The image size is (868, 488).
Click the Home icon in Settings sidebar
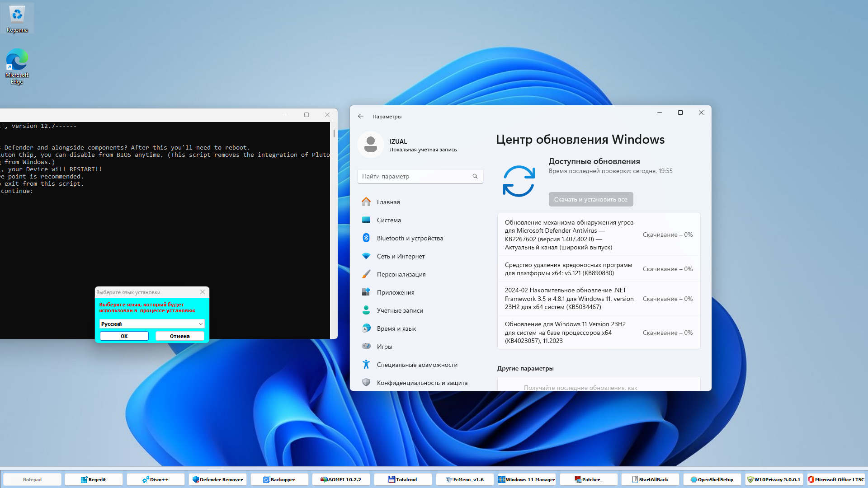tap(366, 202)
